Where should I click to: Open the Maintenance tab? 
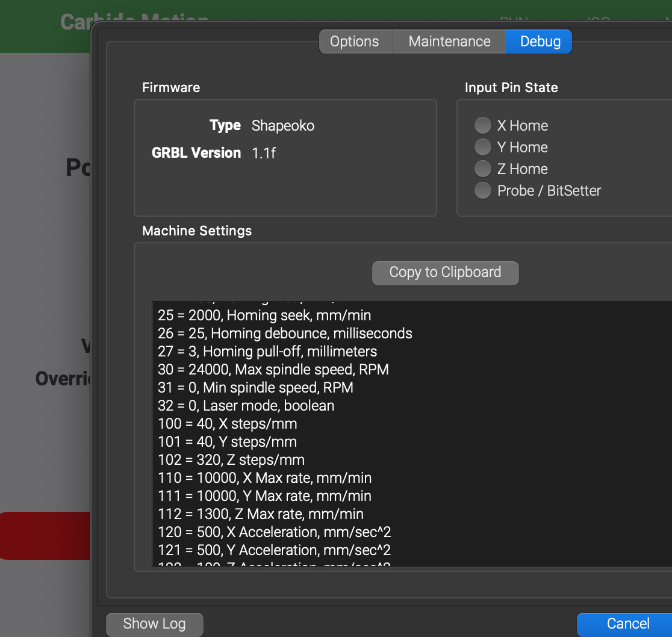point(449,42)
